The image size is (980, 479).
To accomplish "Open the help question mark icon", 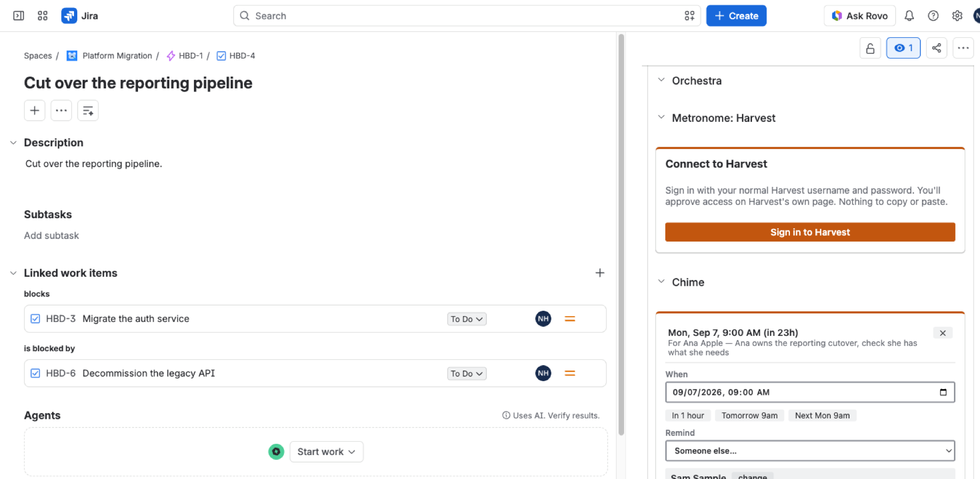I will point(933,16).
